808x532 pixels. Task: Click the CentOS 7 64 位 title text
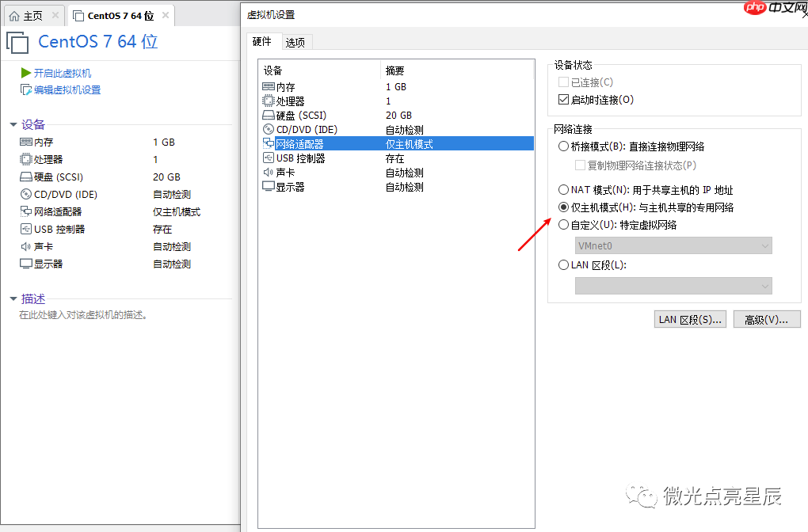[98, 42]
